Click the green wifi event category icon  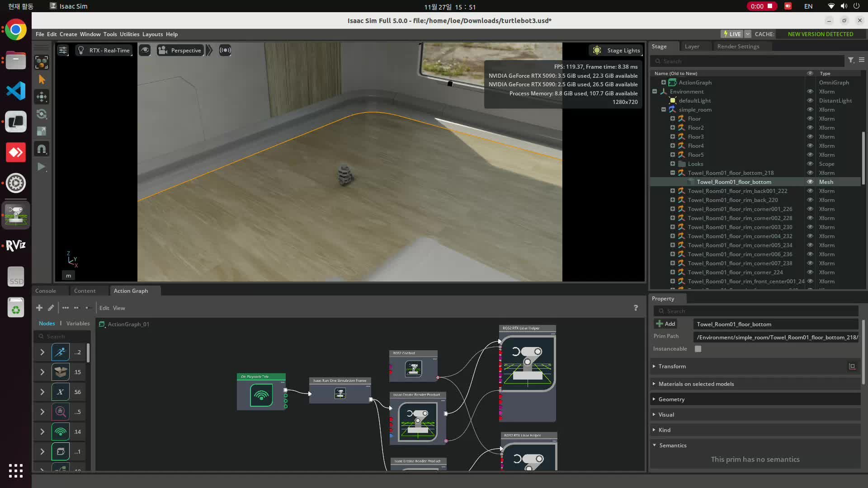[x=61, y=432]
